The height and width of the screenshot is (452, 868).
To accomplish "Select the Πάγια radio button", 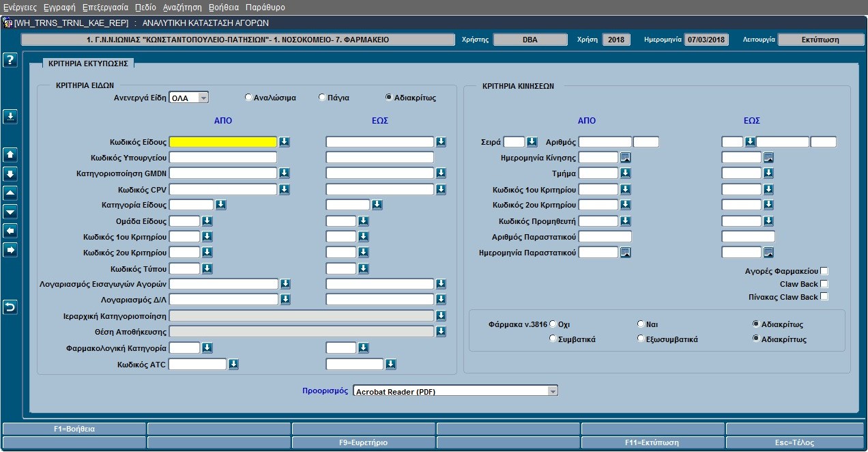I will coord(322,97).
